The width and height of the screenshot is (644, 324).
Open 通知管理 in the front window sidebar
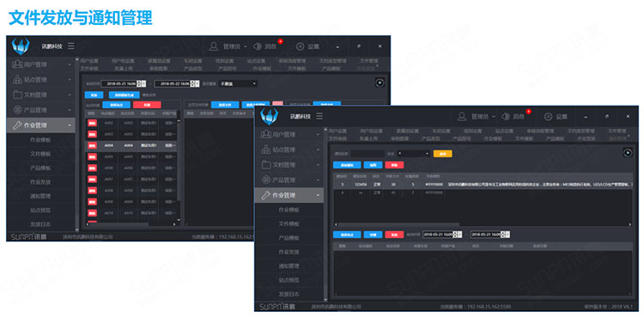coord(289,266)
